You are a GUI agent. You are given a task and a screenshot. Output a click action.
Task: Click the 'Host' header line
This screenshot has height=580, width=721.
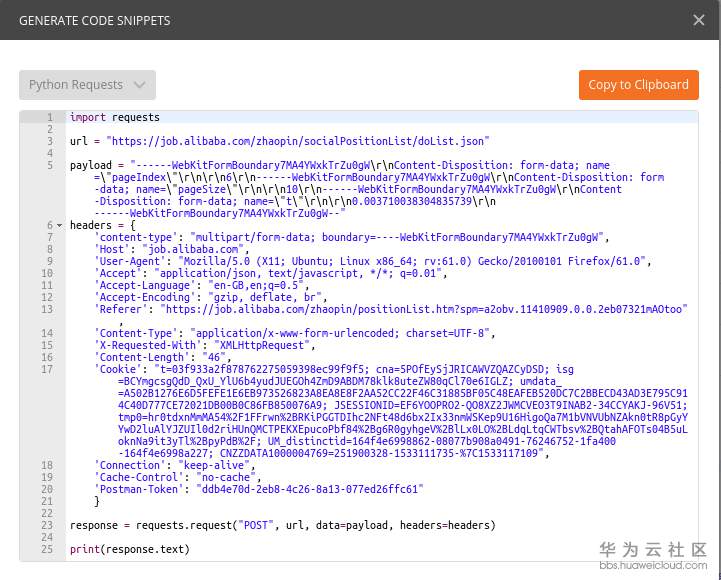pyautogui.click(x=170, y=249)
